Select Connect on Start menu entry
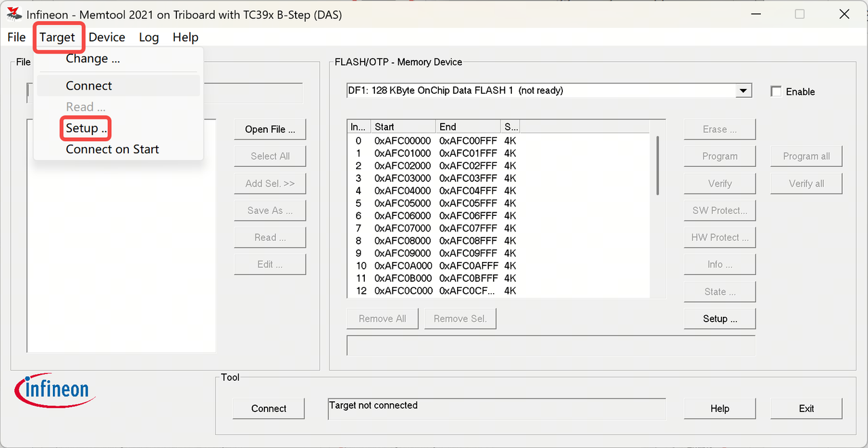The width and height of the screenshot is (868, 448). click(118, 149)
